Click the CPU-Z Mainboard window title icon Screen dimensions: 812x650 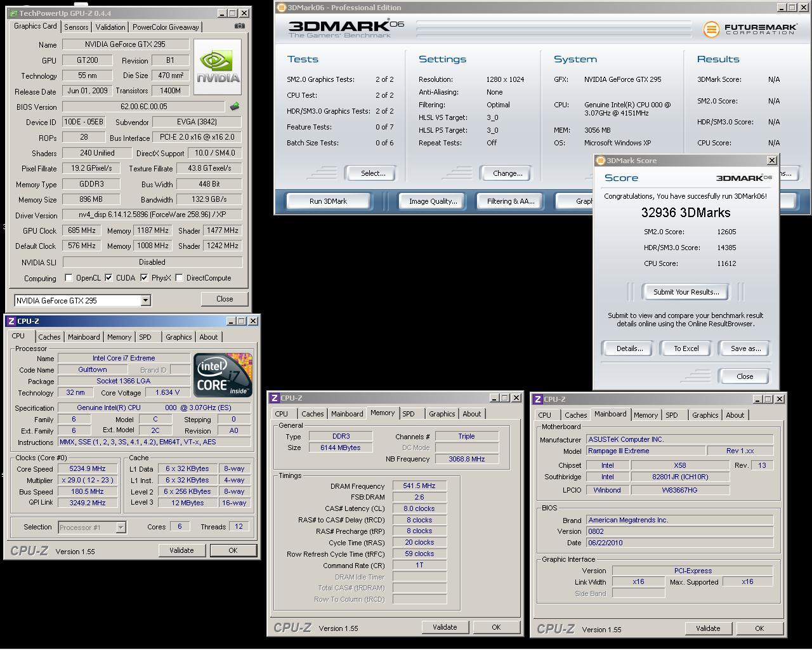(x=537, y=399)
